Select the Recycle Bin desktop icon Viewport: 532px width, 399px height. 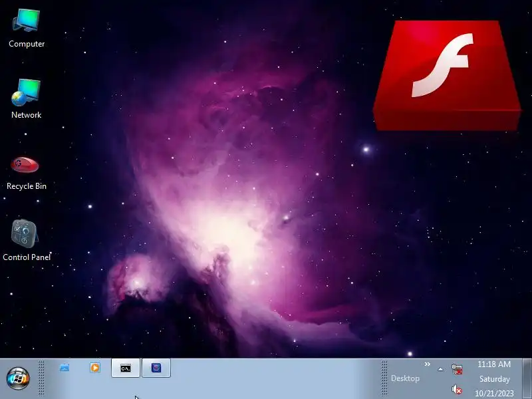(27, 172)
